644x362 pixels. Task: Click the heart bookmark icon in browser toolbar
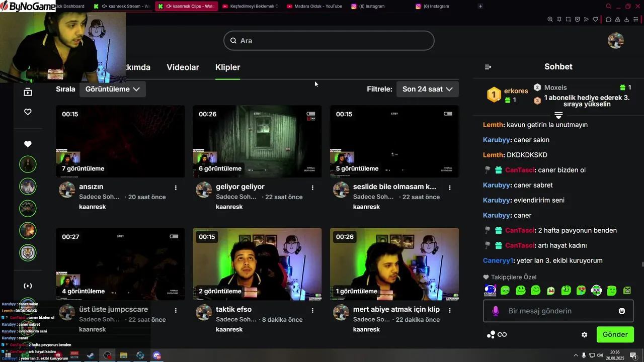coord(596,20)
